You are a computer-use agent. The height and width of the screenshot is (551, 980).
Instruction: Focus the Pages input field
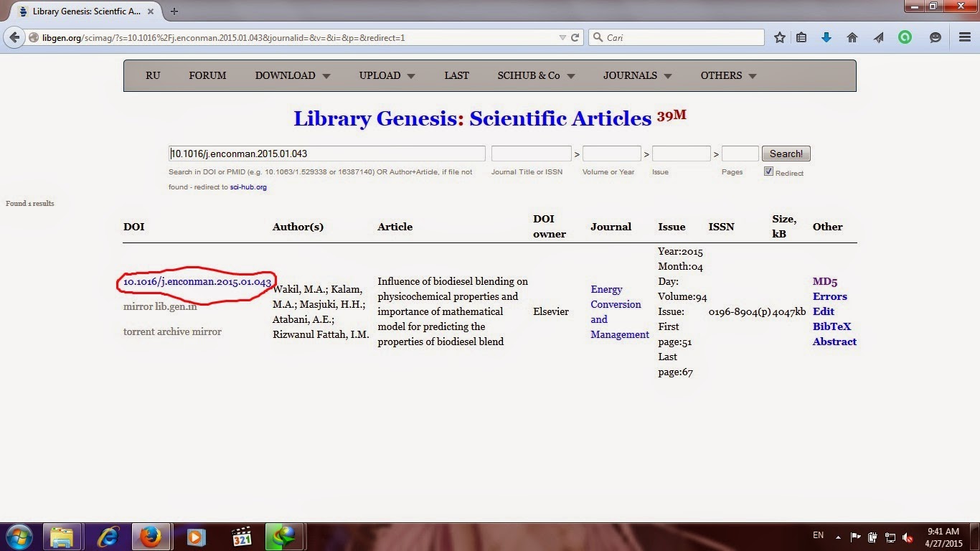(740, 154)
